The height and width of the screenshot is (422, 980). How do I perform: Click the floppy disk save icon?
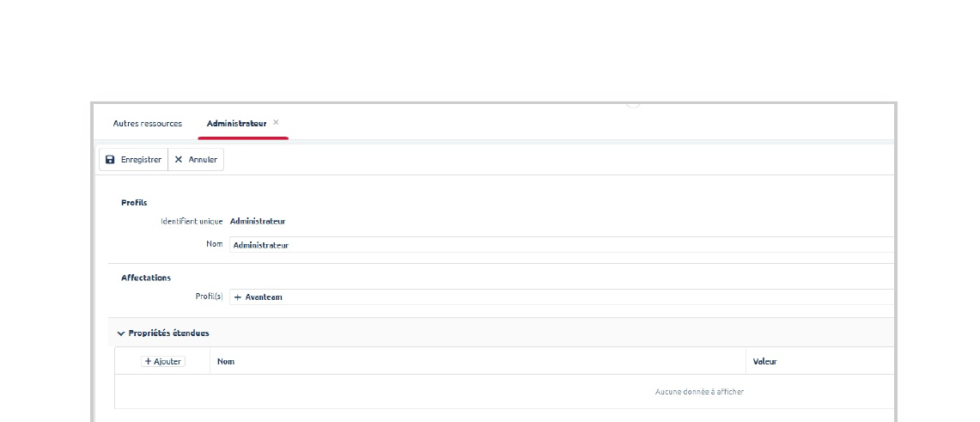110,160
